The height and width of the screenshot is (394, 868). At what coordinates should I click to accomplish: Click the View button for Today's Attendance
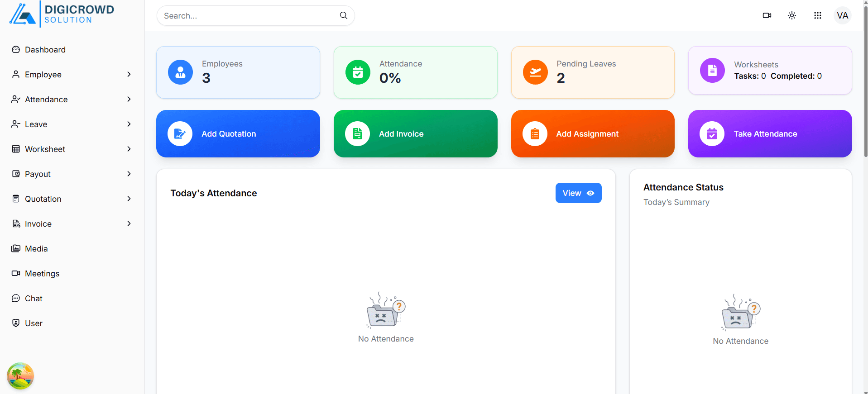click(578, 193)
